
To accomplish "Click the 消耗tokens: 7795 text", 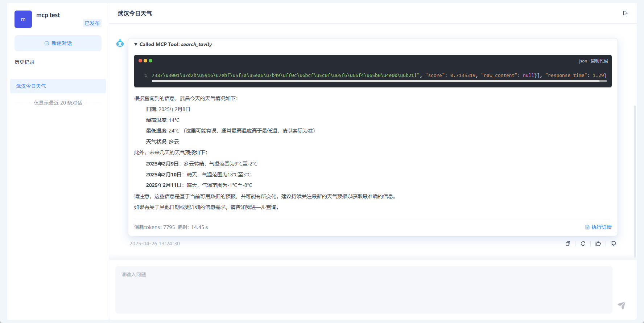I will coord(154,227).
